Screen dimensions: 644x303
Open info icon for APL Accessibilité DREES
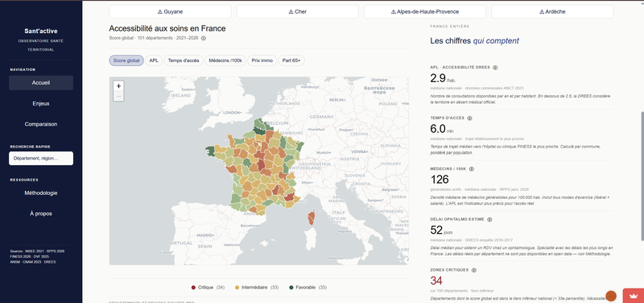click(x=495, y=68)
